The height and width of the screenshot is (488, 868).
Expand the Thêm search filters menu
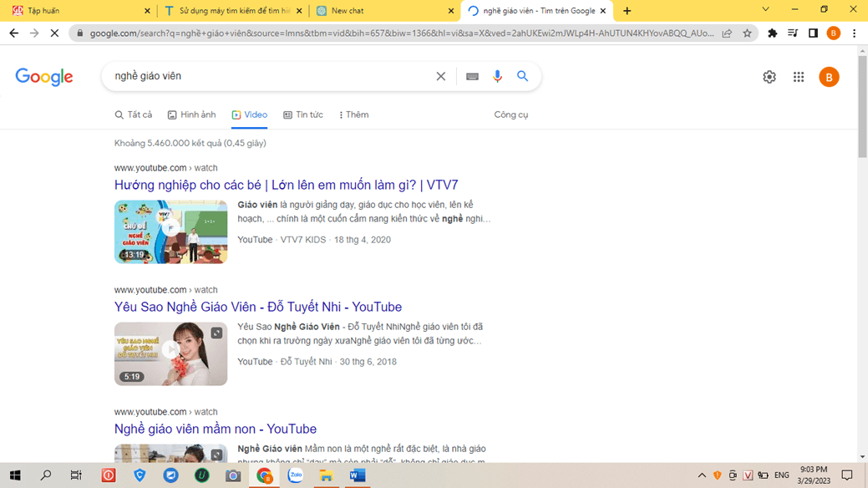tap(353, 114)
